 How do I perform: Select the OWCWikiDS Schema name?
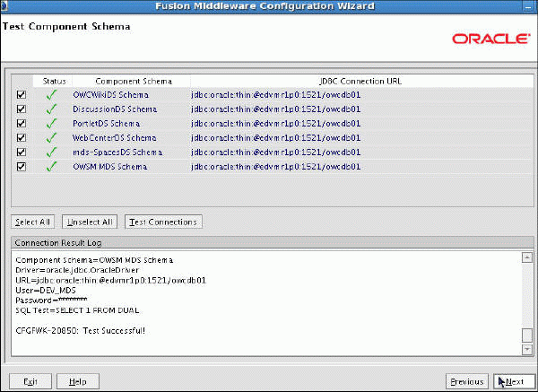click(110, 95)
